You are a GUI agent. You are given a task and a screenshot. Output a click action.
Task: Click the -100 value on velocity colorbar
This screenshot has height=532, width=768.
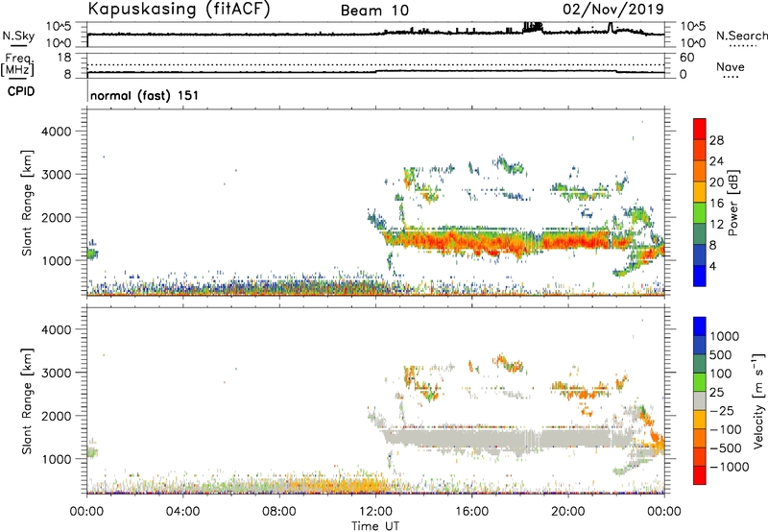coord(725,429)
